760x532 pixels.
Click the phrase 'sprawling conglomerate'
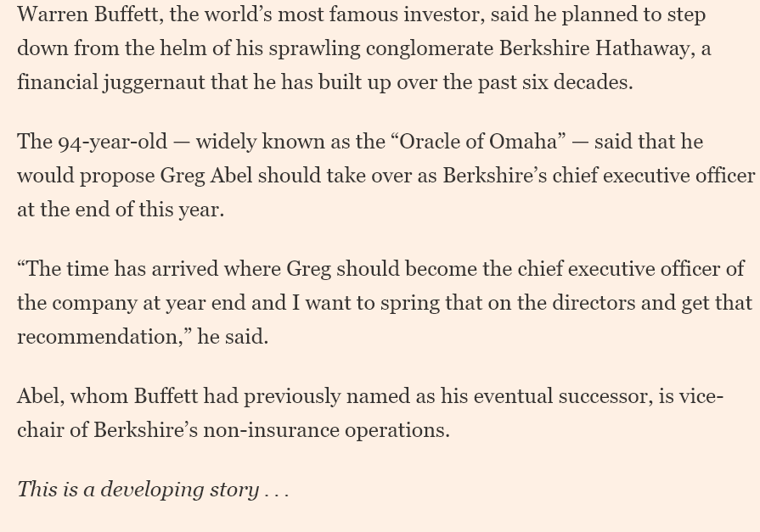pyautogui.click(x=381, y=48)
